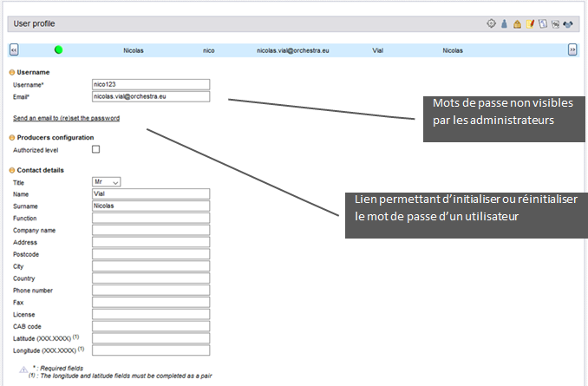The width and height of the screenshot is (588, 386).
Task: Click the green status circle icon
Action: [58, 50]
